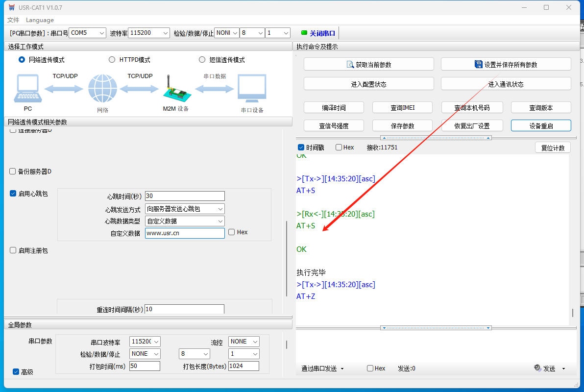Click the magnifier icon on 获取当前参数
Image resolution: width=584 pixels, height=392 pixels.
(350, 65)
